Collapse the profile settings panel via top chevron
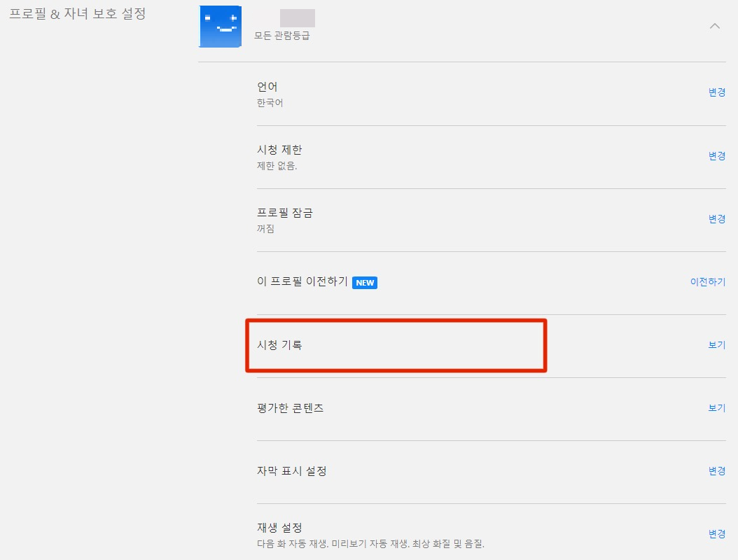 point(714,26)
